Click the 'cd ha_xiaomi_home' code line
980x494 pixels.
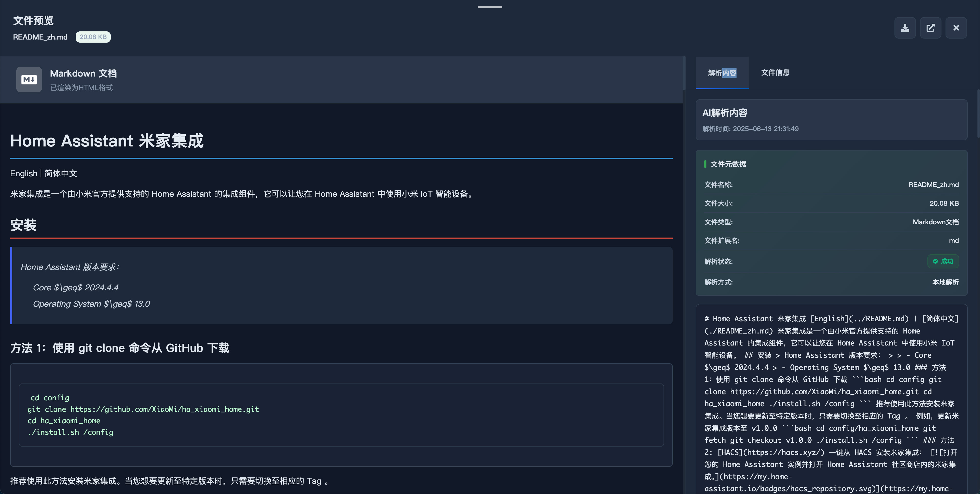[64, 421]
